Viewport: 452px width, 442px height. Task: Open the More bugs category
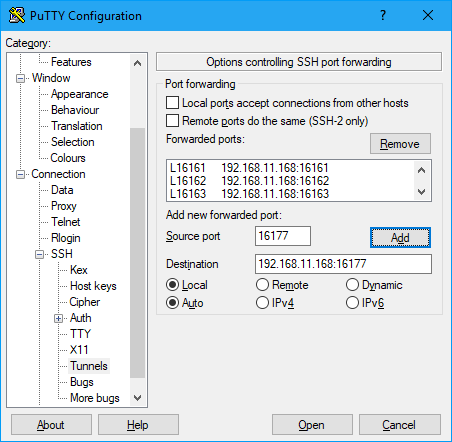pyautogui.click(x=95, y=398)
